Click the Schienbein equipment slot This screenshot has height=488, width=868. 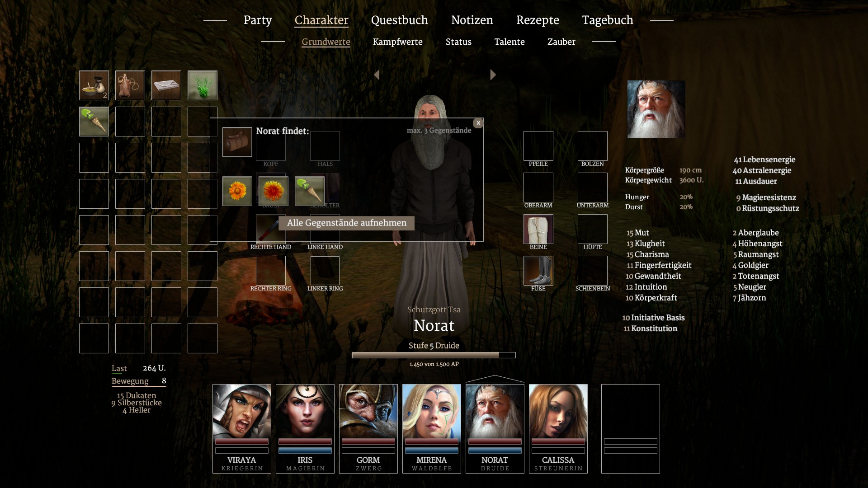pos(593,271)
